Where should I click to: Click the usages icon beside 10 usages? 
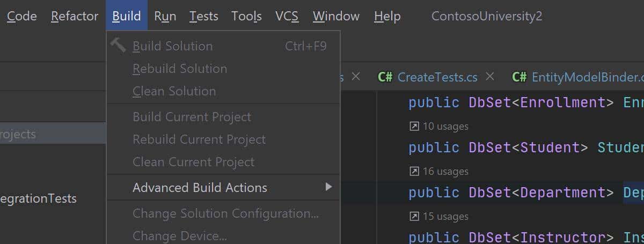click(414, 127)
